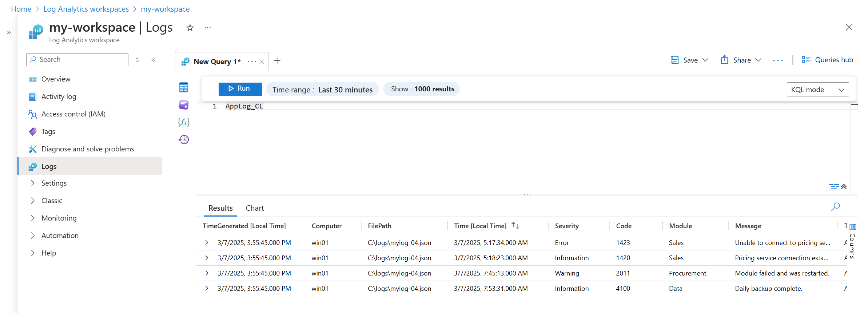This screenshot has width=868, height=313.
Task: Select 'Module failed and was restarted.' message cell
Action: pyautogui.click(x=782, y=273)
